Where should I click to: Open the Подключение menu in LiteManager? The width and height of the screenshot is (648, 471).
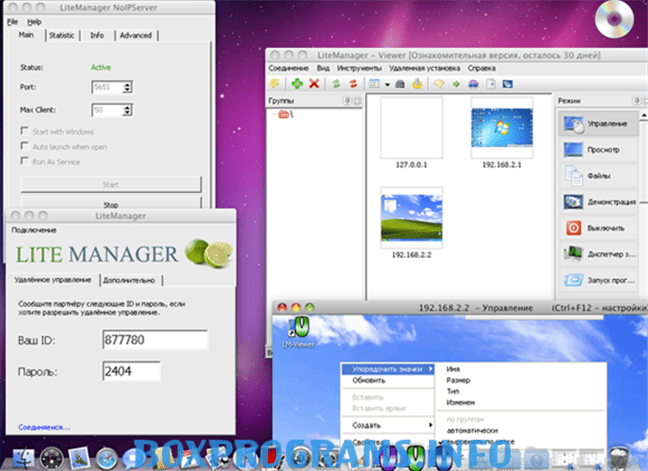coord(34,230)
